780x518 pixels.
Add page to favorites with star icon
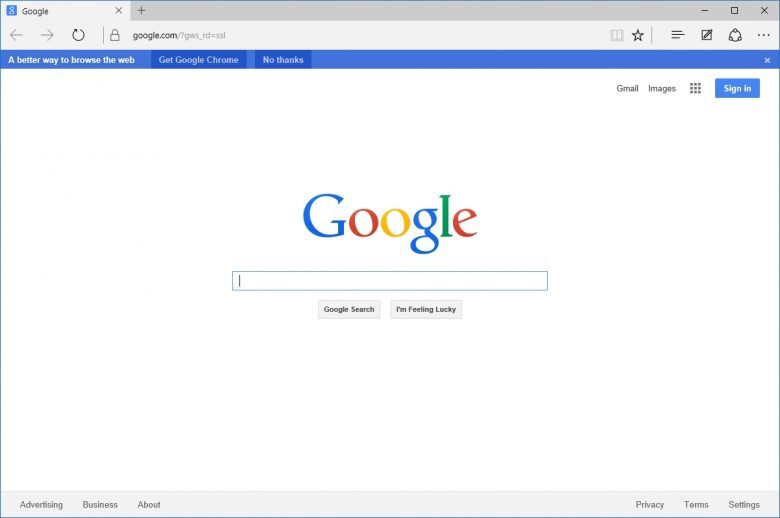[638, 35]
